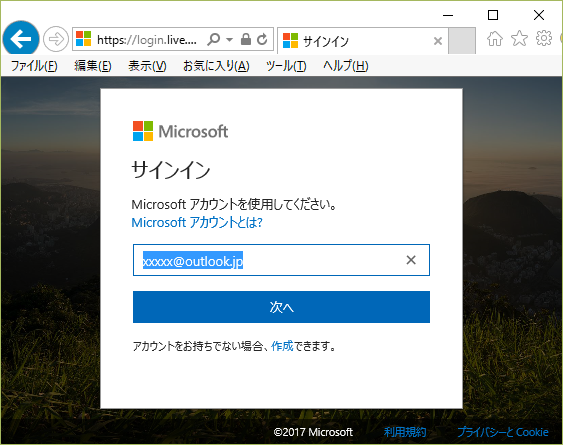The height and width of the screenshot is (445, 563).
Task: Click the search magnifier in address bar
Action: 214,39
